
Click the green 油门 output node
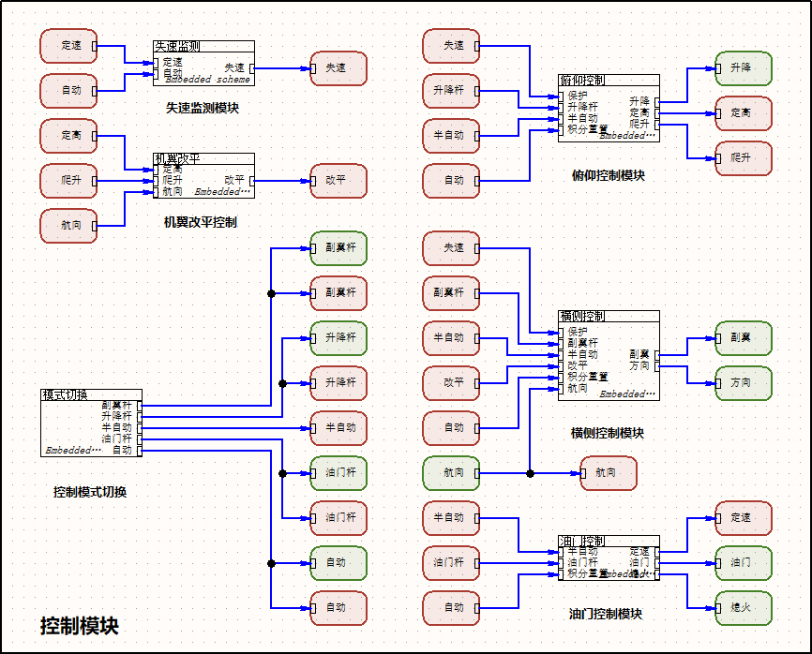[x=744, y=563]
